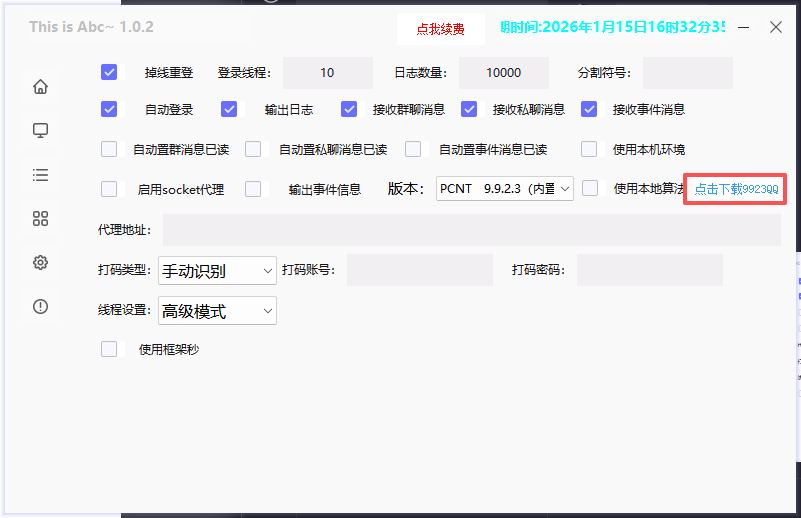Enable the 启用socket代理 checkbox
The height and width of the screenshot is (518, 801).
109,189
